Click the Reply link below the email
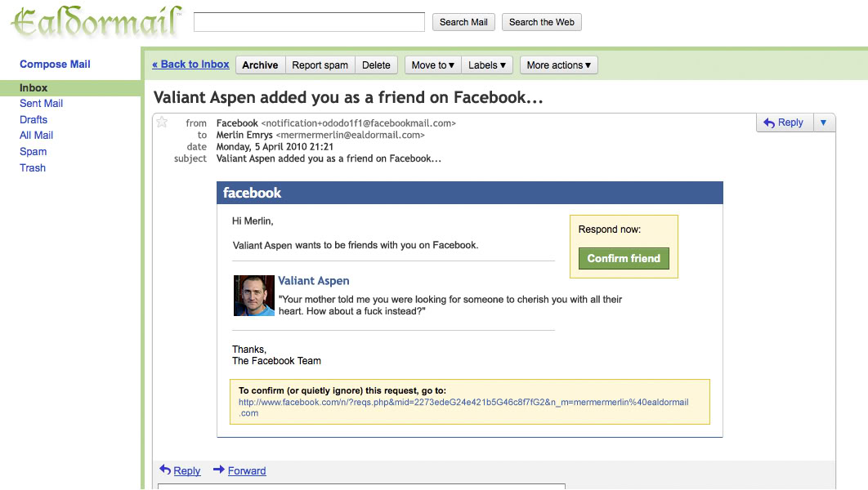This screenshot has height=490, width=868. 186,470
